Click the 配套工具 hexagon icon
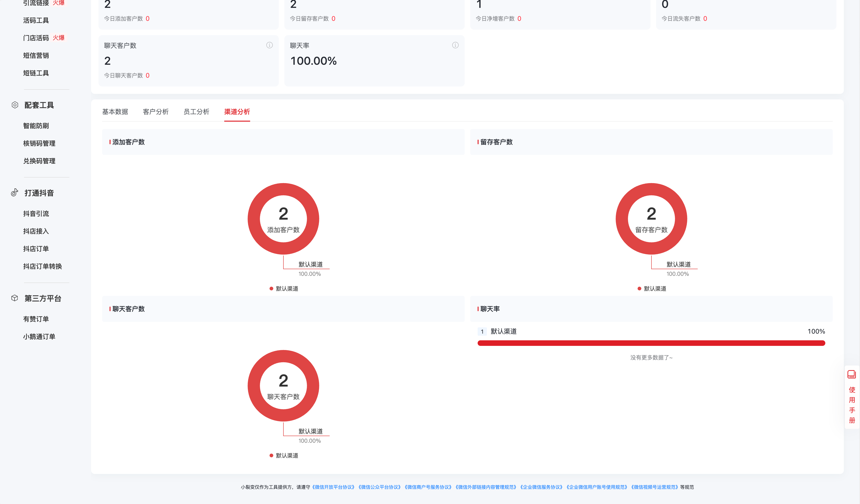The image size is (860, 504). click(x=15, y=105)
